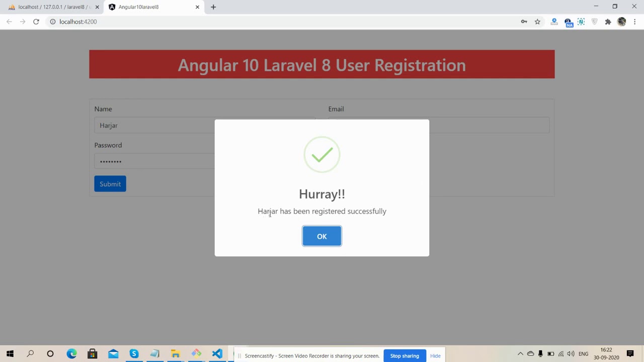Open the teal dashed N extension icon
The image size is (644, 362).
[581, 22]
